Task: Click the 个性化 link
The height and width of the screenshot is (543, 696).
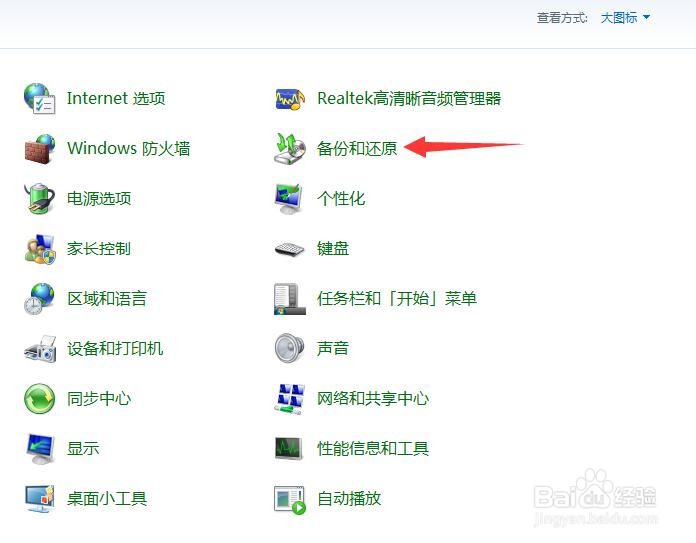Action: point(341,198)
